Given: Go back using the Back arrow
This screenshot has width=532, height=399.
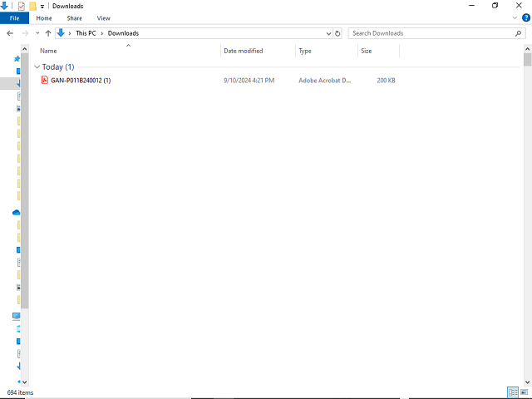Looking at the screenshot, I should [x=10, y=33].
